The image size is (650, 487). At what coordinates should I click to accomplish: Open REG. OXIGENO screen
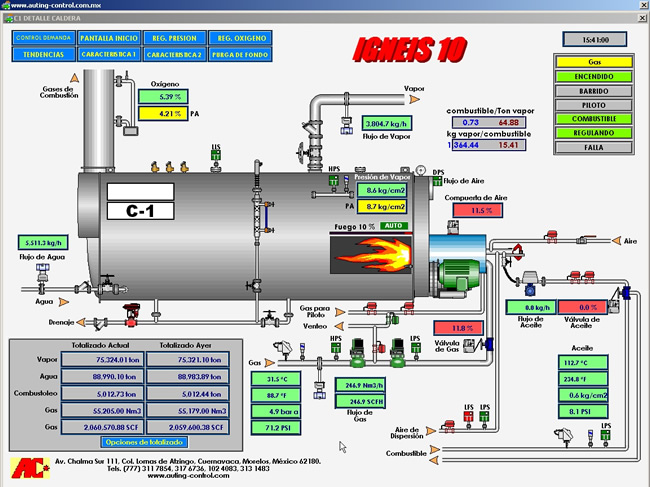tap(240, 38)
